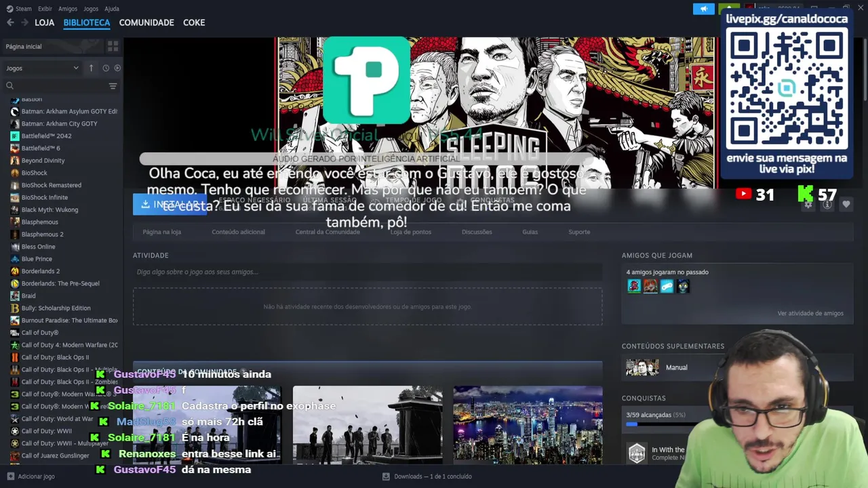
Task: Open the Ajuda menu
Action: [x=112, y=9]
